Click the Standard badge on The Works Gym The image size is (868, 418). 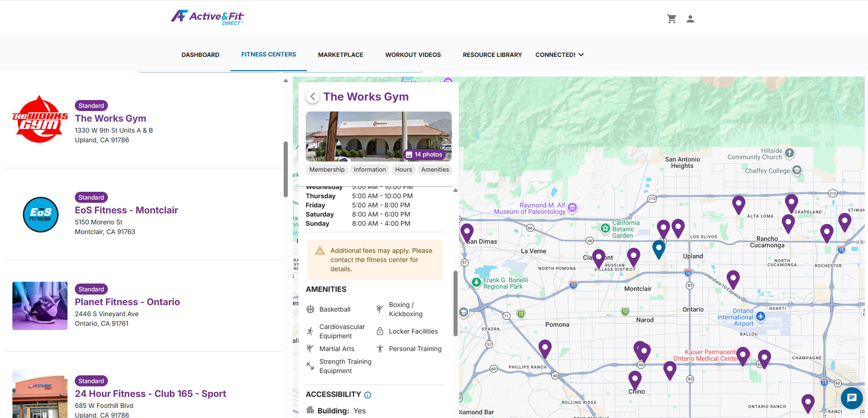tap(91, 106)
